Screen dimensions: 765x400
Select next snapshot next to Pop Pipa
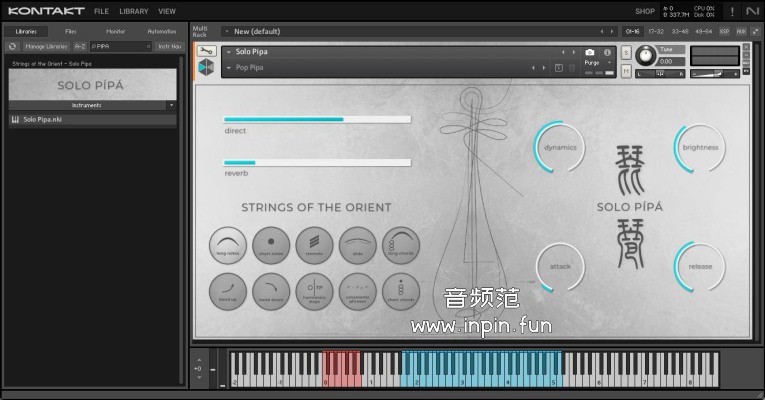point(544,68)
